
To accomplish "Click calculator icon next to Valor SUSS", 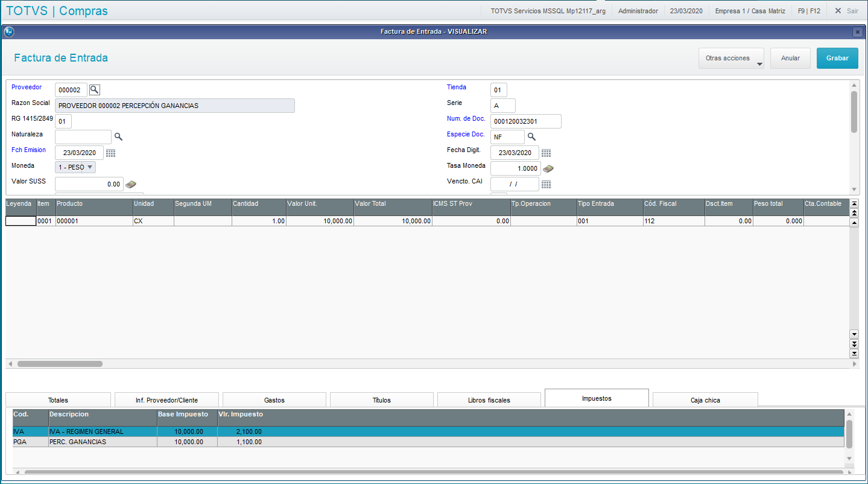I will coord(131,184).
